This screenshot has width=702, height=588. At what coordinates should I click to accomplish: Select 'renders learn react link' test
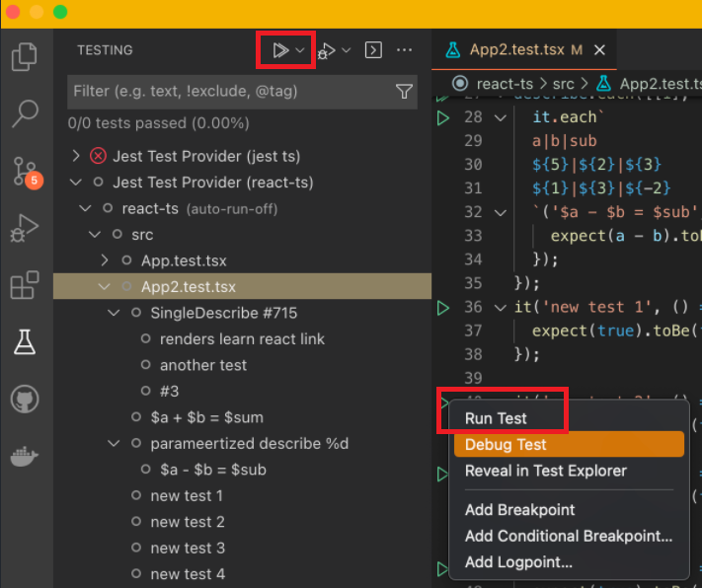point(242,339)
